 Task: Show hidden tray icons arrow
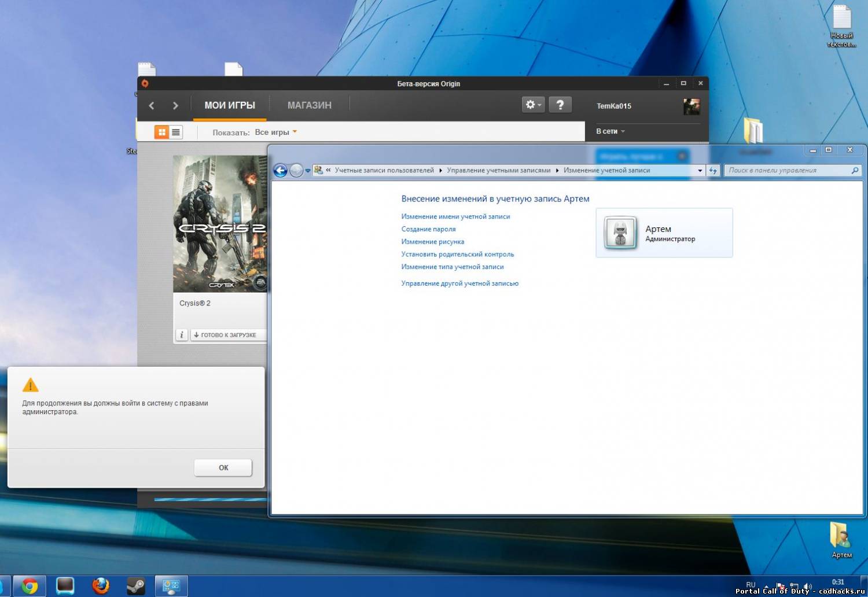point(767,586)
